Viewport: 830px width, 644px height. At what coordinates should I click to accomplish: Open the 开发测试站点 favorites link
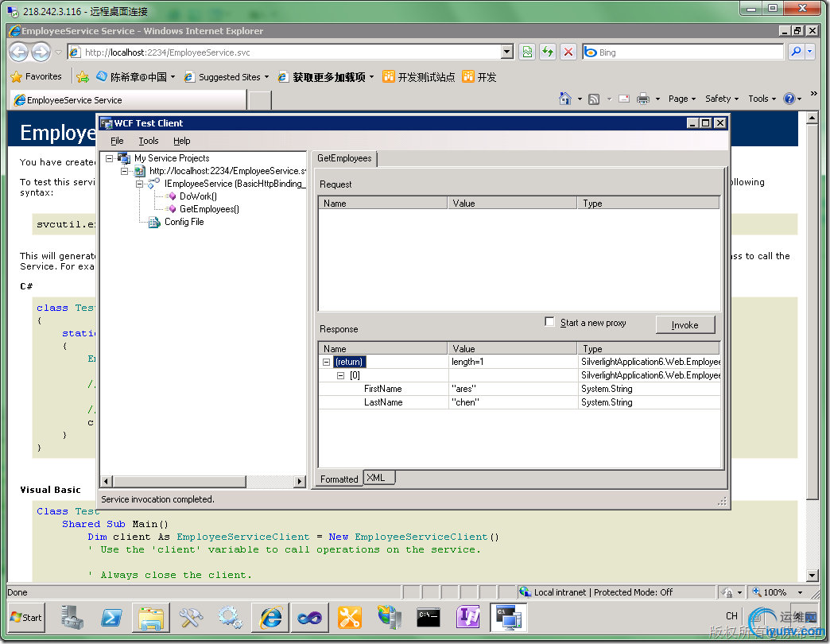(419, 77)
